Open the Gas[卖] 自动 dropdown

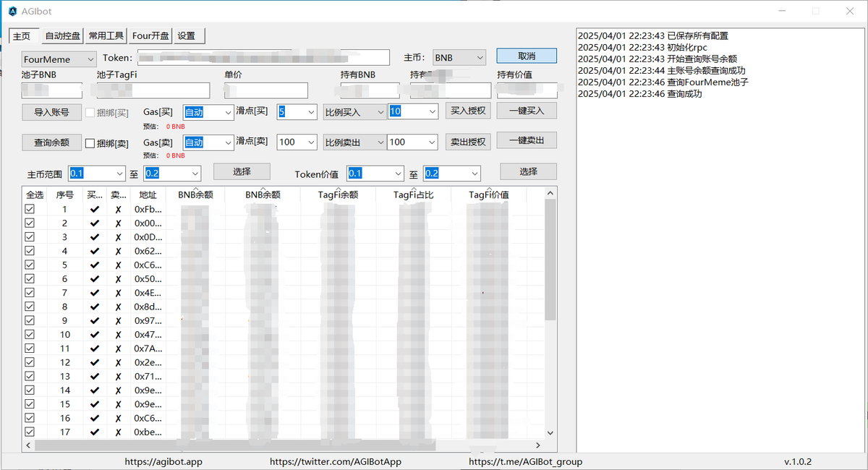tap(208, 142)
